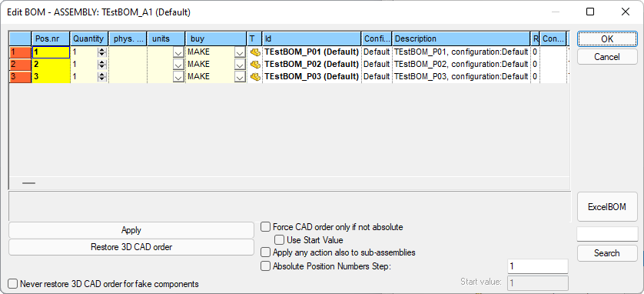Click the horizontal scrollbar thumb below the grid
Viewport: 644px width, 294px height.
[28, 183]
